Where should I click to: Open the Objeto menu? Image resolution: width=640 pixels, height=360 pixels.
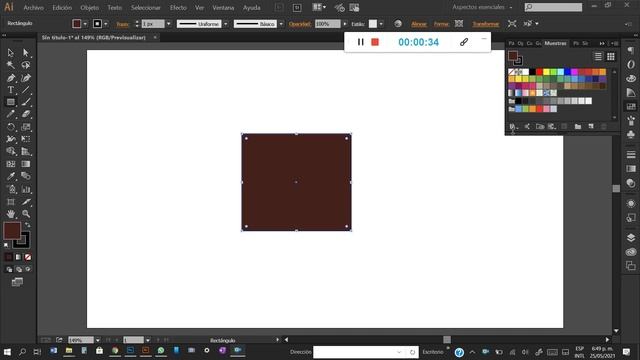coord(89,7)
